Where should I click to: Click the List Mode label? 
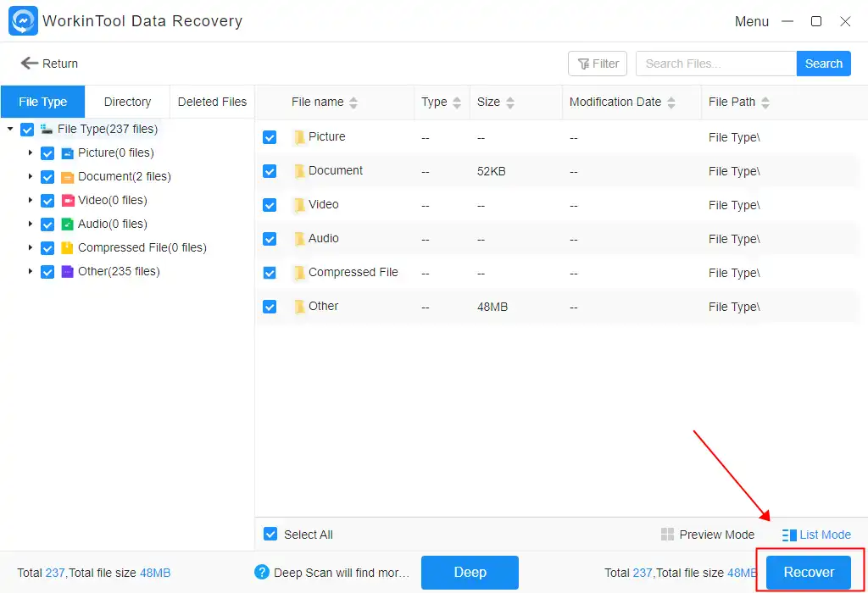825,535
